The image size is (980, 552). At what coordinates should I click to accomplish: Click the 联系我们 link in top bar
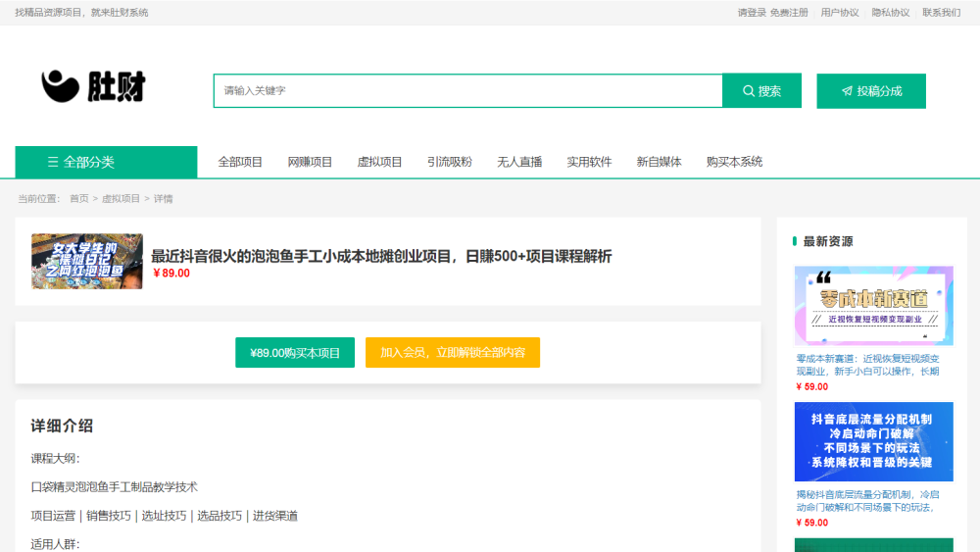[941, 13]
